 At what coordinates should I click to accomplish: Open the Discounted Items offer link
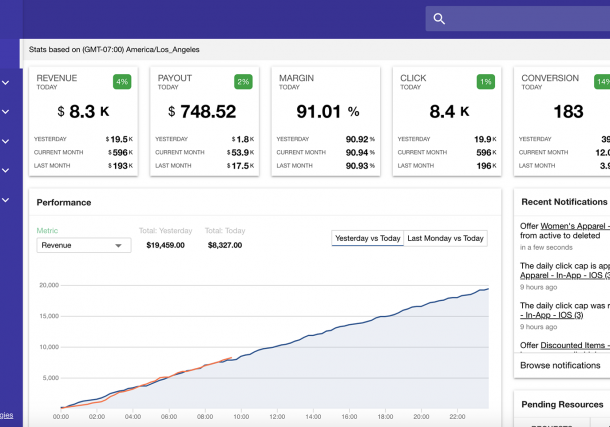click(x=574, y=346)
